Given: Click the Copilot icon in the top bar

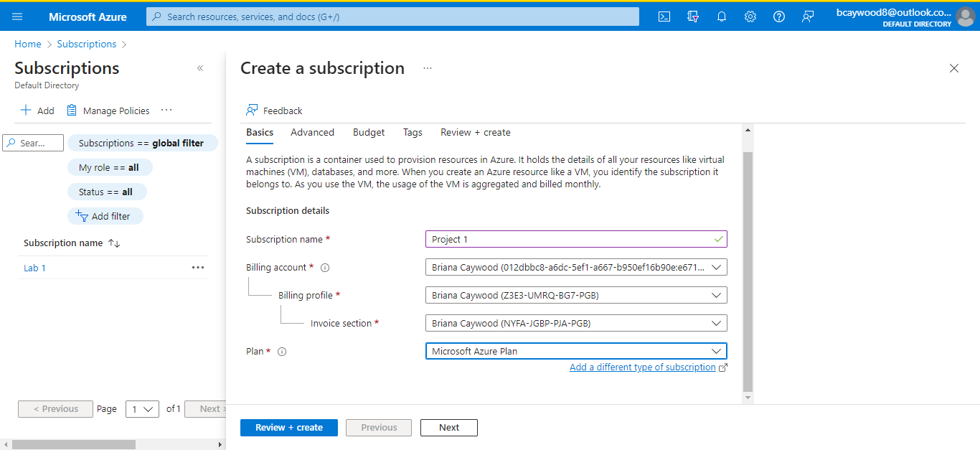Looking at the screenshot, I should tap(693, 16).
